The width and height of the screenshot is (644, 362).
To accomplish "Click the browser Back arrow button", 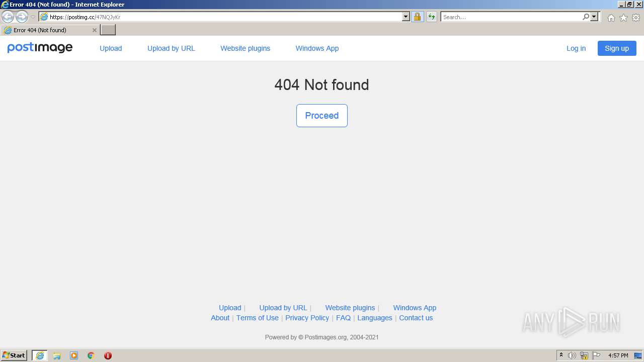I will click(x=8, y=17).
